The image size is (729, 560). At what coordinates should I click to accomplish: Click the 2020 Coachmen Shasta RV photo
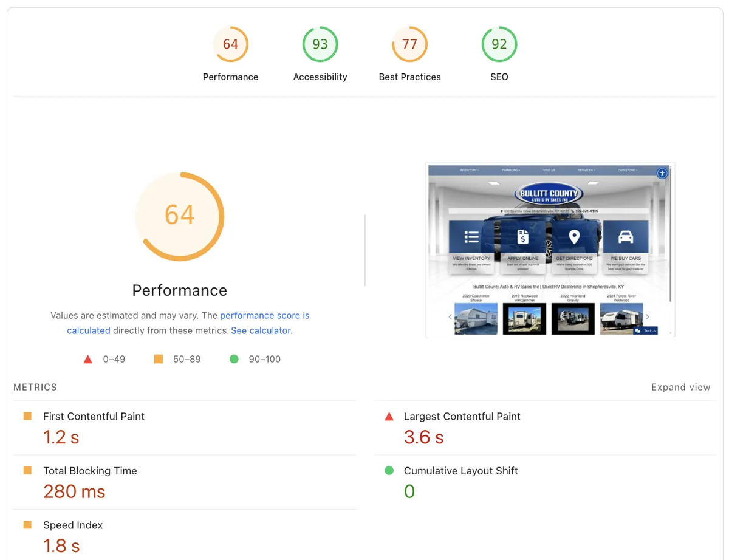tap(476, 319)
